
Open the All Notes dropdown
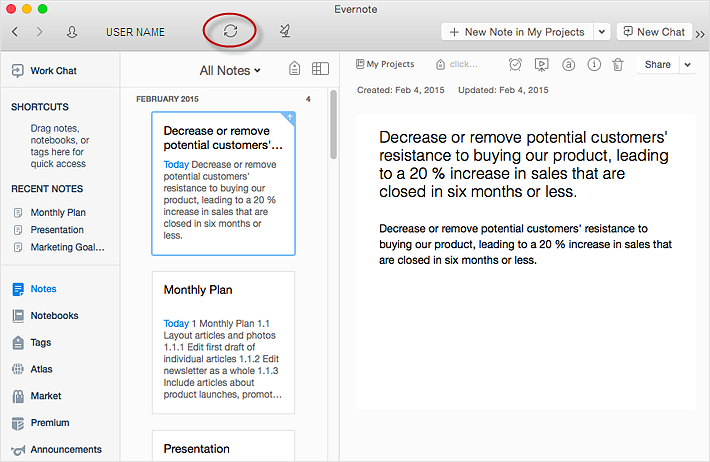pyautogui.click(x=230, y=70)
